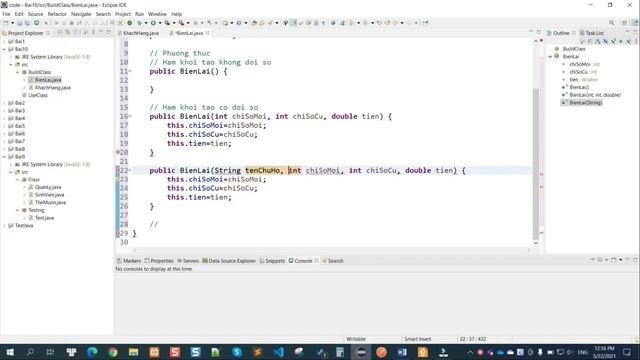The image size is (640, 360).
Task: Click the green Debug bug toolbar icon
Action: tap(139, 23)
